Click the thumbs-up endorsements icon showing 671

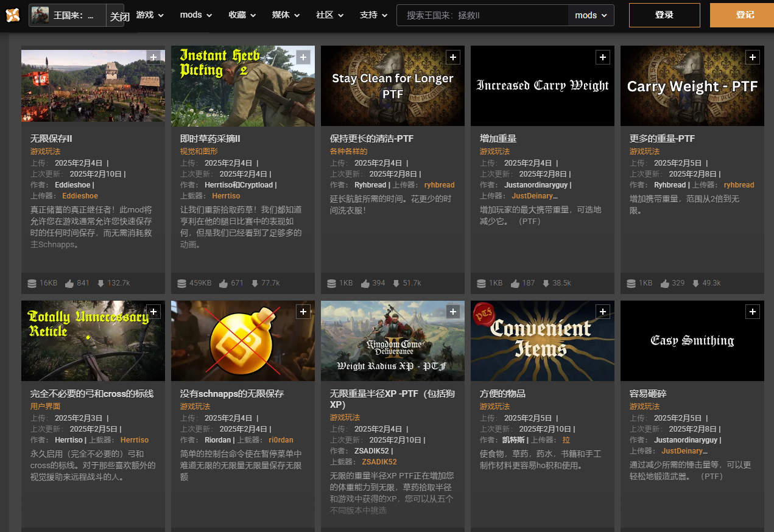(x=223, y=283)
